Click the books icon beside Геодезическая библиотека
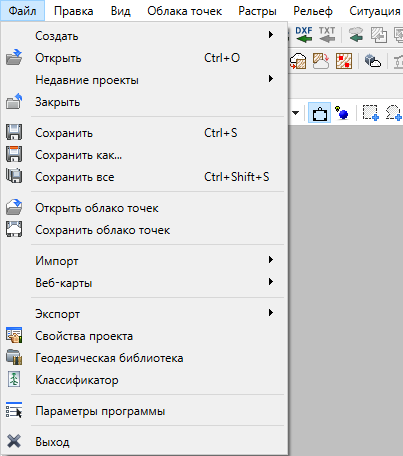The image size is (403, 456). point(14,357)
